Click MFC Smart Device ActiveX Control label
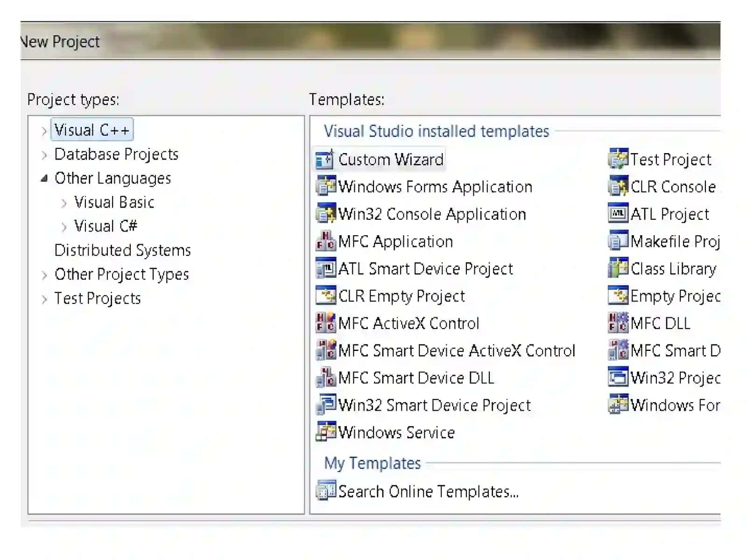747x560 pixels. [457, 350]
